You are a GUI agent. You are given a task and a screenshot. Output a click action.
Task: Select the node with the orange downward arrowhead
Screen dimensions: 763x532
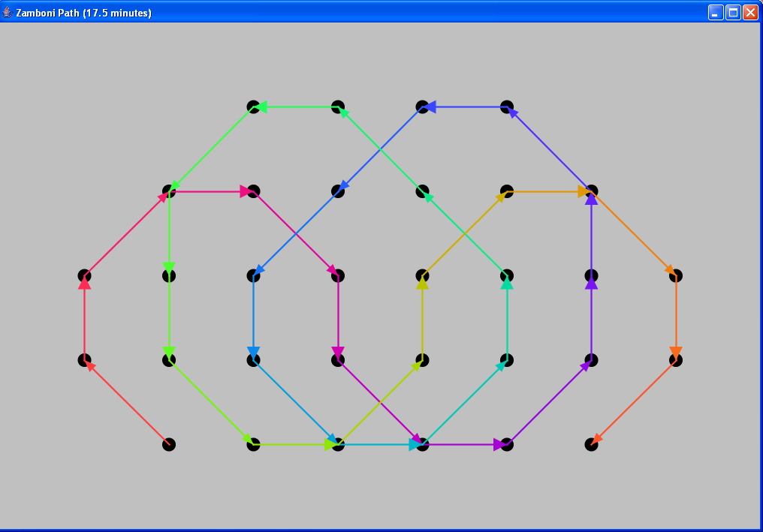676,360
